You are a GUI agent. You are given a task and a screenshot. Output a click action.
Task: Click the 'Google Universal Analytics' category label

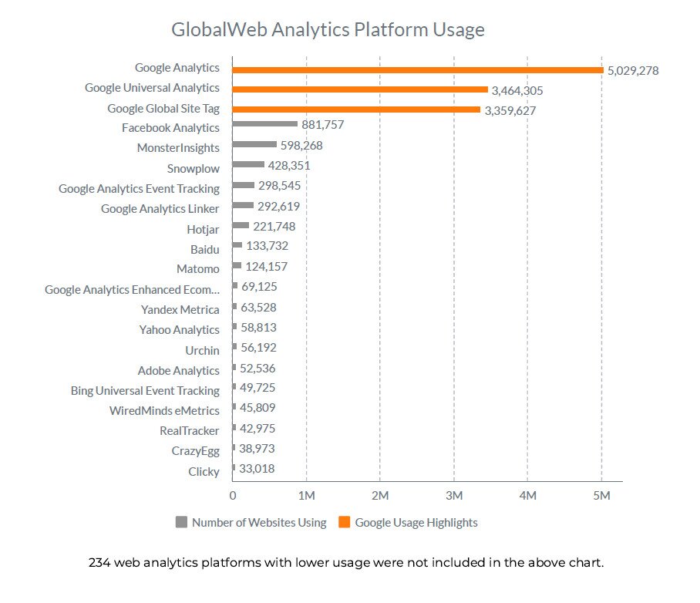(x=152, y=88)
